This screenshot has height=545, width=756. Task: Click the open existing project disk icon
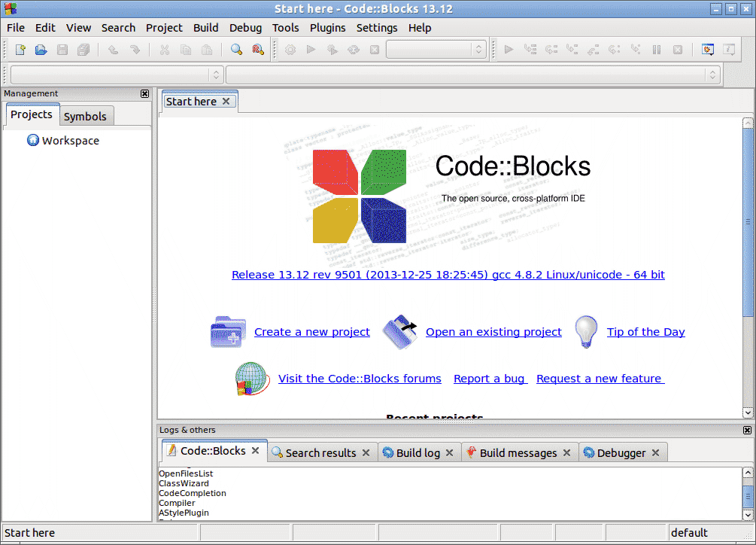pyautogui.click(x=399, y=332)
